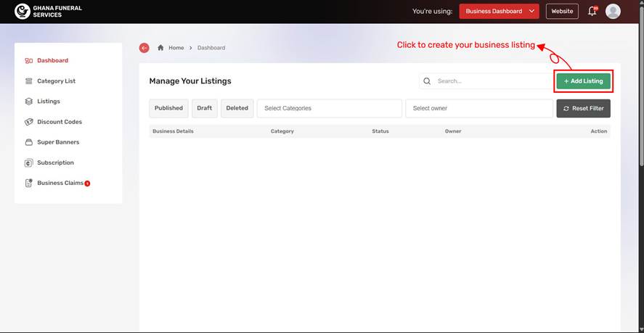Click the Listings layers icon
Screen dimensions: 644x333
[29, 102]
